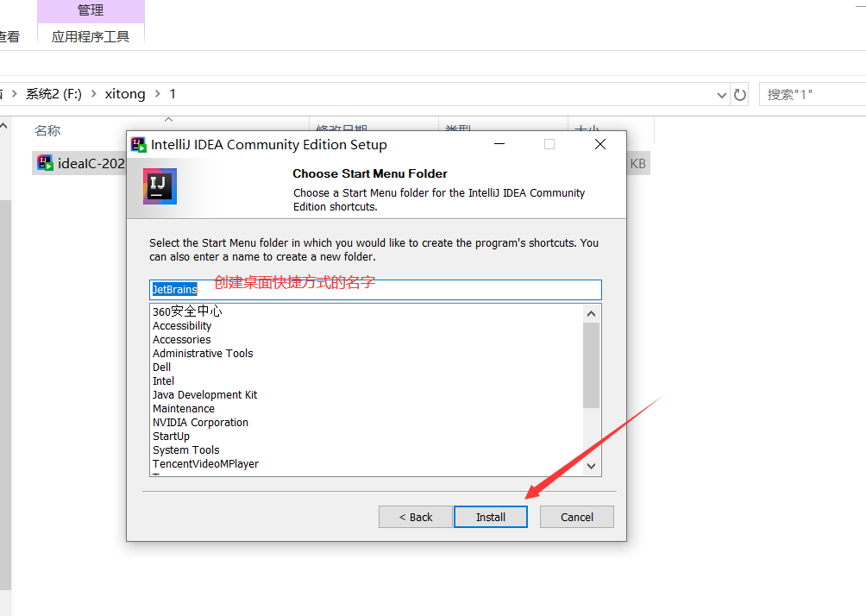Refresh the Explorer folder view

[739, 95]
